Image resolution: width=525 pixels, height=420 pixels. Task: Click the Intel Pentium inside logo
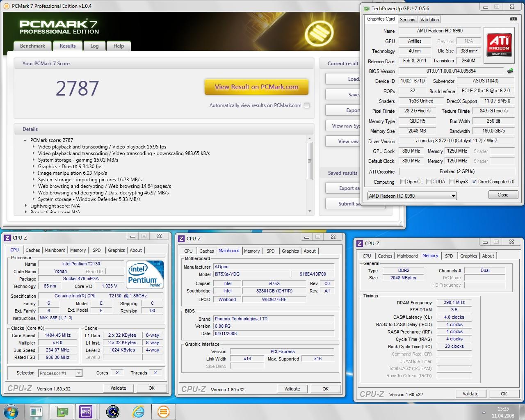145,274
